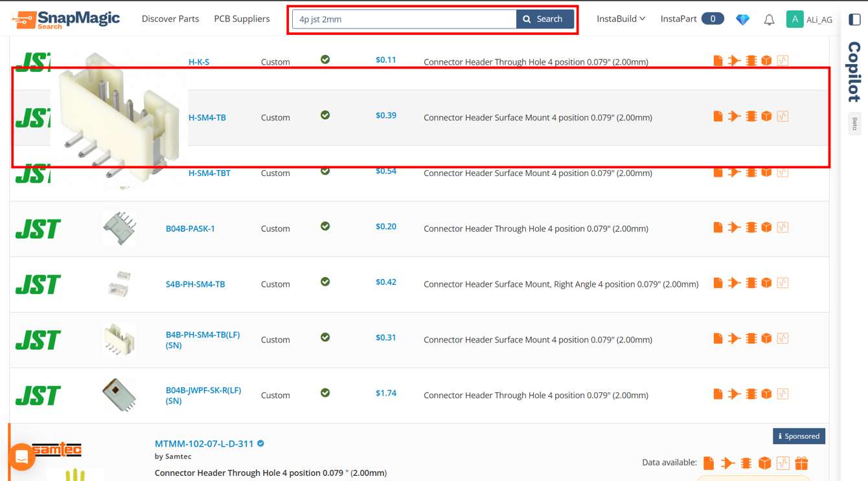Click the S4B-PH-SM4-TB part thumbnail
868x481 pixels.
[119, 284]
